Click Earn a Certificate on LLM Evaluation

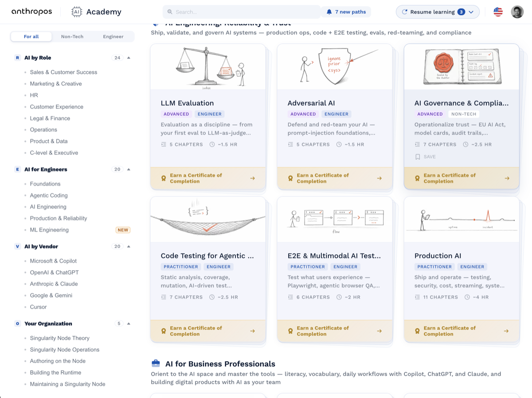tap(208, 178)
